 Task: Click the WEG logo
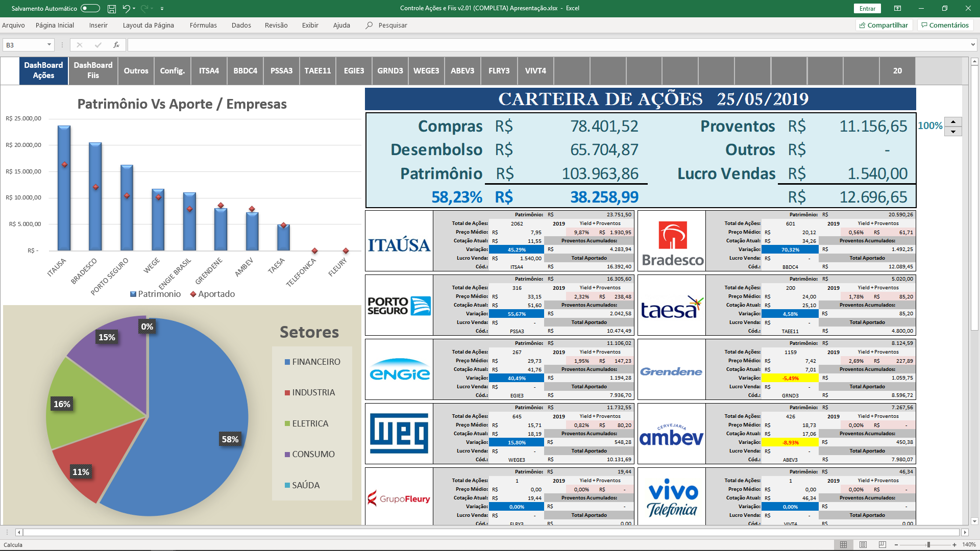[399, 433]
